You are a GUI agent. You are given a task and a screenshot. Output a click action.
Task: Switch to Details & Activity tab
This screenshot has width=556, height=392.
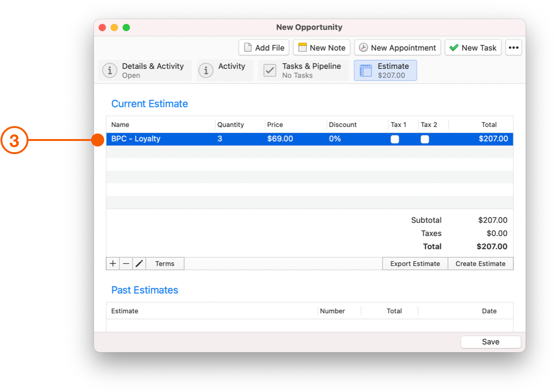[x=145, y=70]
